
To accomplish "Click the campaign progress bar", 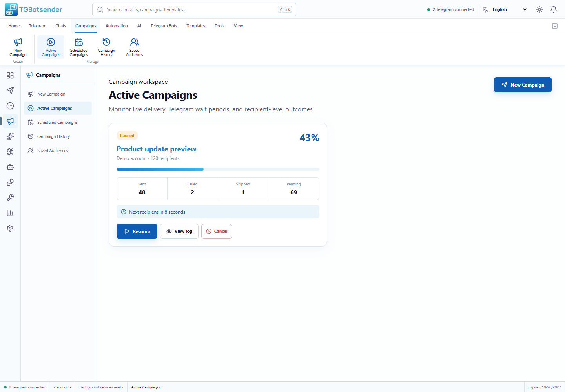I will coord(218,169).
